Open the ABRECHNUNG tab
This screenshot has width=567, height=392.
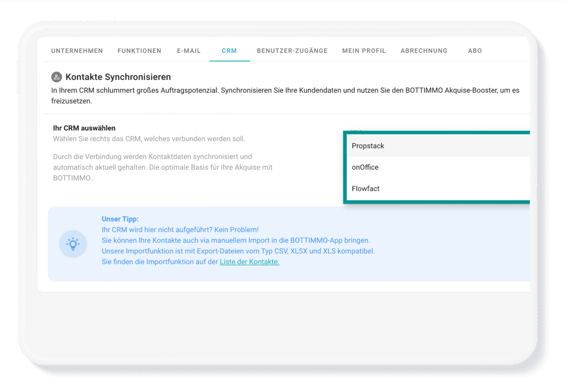tap(423, 50)
